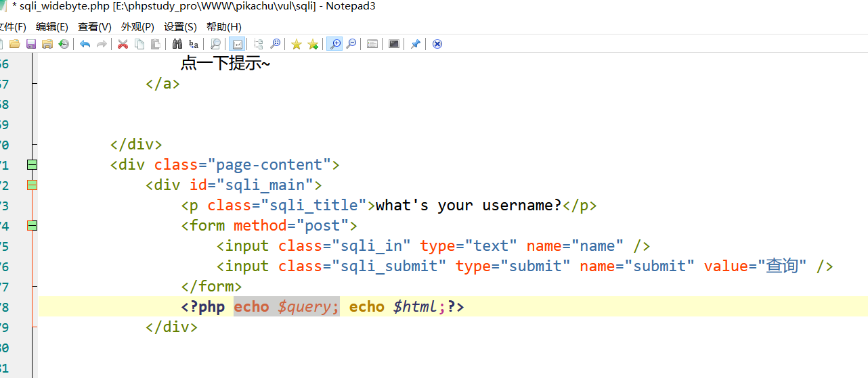This screenshot has height=378, width=868.
Task: Open Favorites with the yellow star icon
Action: click(297, 44)
